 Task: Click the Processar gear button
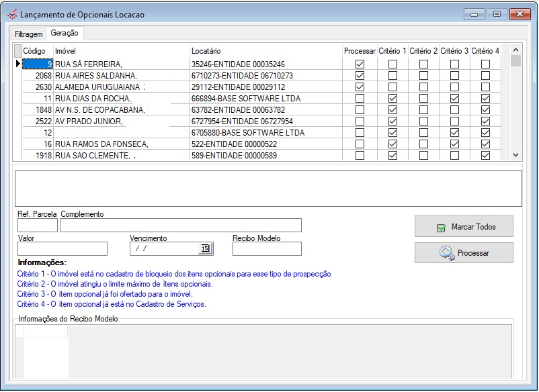click(x=464, y=253)
